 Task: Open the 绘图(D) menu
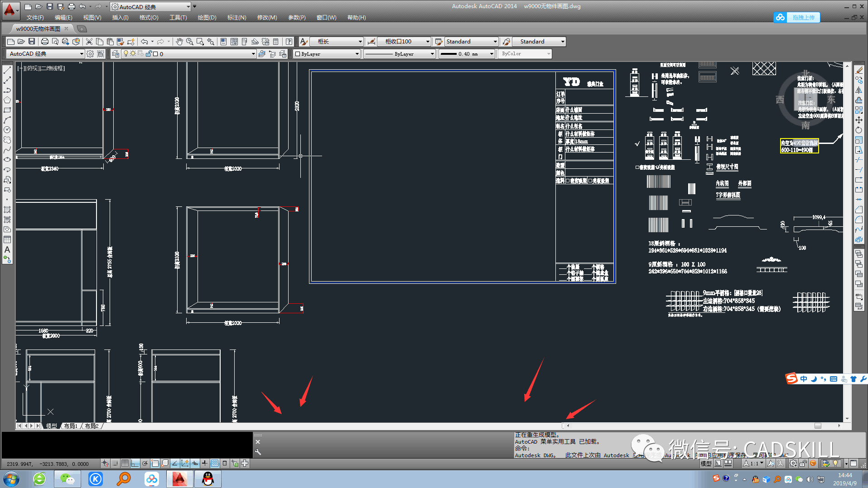(x=207, y=18)
